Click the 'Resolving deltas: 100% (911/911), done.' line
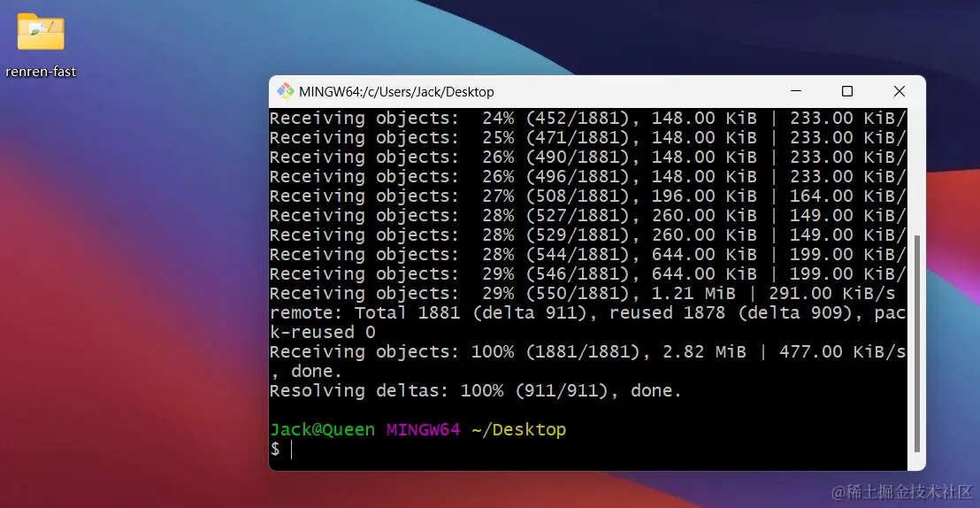The height and width of the screenshot is (508, 980). (x=476, y=391)
